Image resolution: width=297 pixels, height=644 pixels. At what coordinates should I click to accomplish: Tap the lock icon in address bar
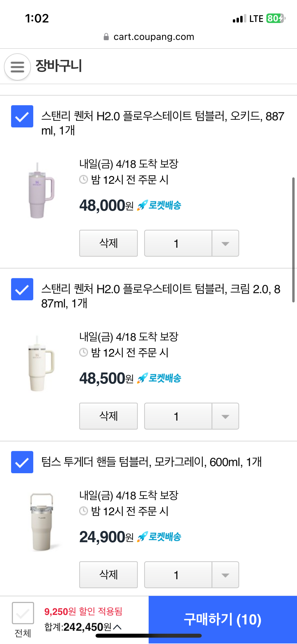(x=106, y=37)
